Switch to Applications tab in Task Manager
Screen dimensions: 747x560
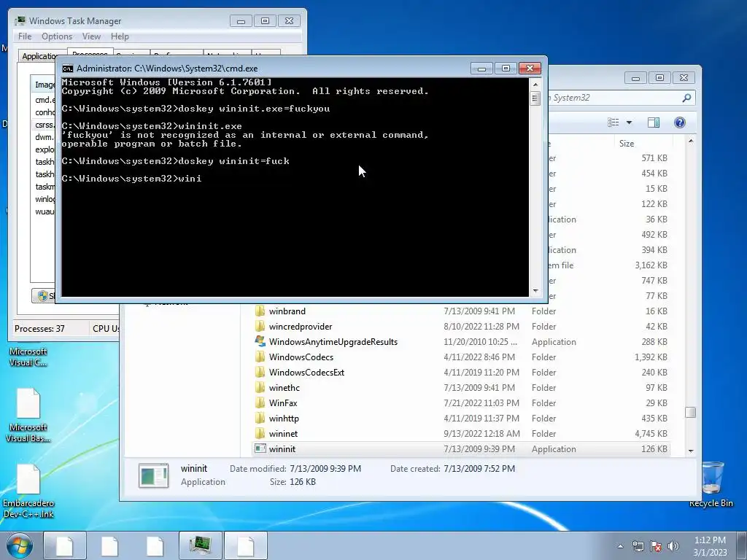[39, 55]
